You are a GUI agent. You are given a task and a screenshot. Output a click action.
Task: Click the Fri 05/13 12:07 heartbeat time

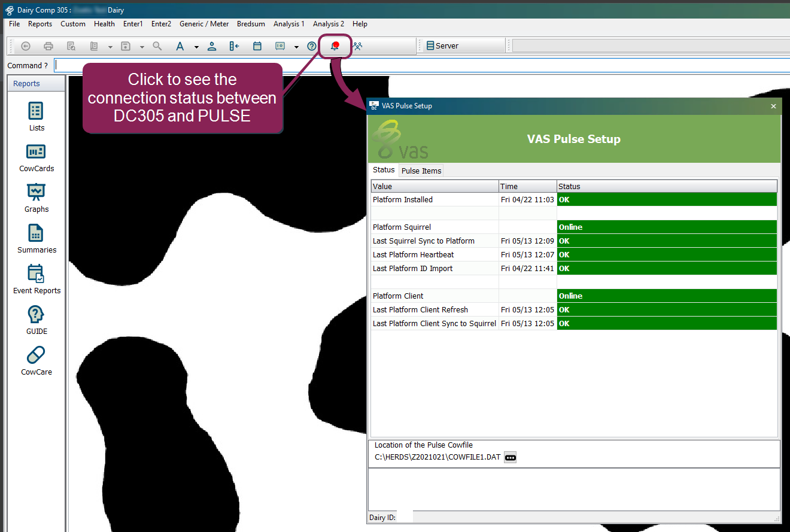point(527,254)
